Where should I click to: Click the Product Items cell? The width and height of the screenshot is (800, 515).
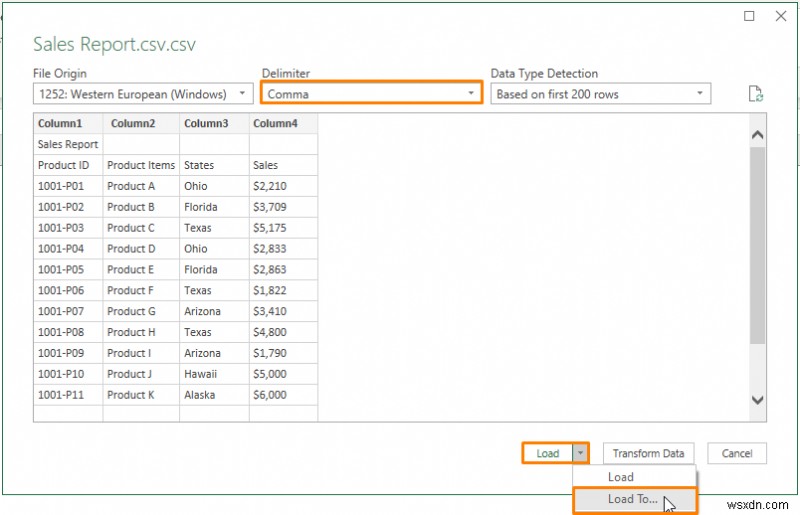(141, 165)
